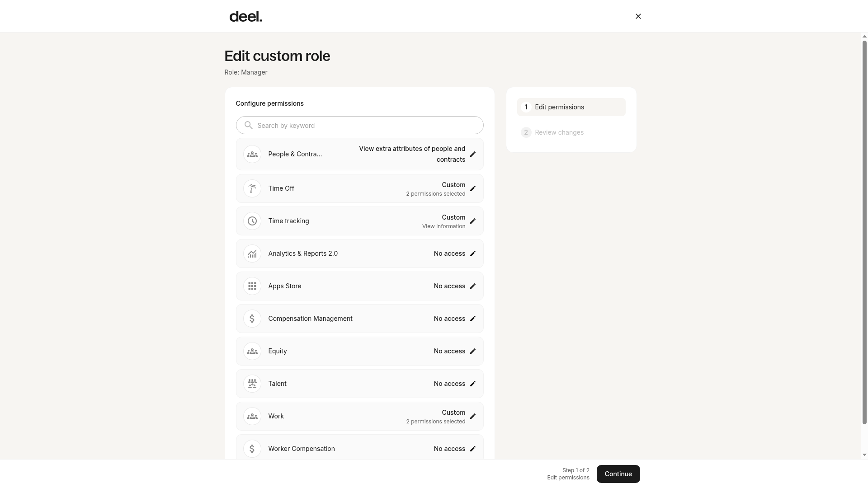Screen dimensions: 868x488
Task: Edit Talent permissions pencil icon
Action: pyautogui.click(x=473, y=384)
